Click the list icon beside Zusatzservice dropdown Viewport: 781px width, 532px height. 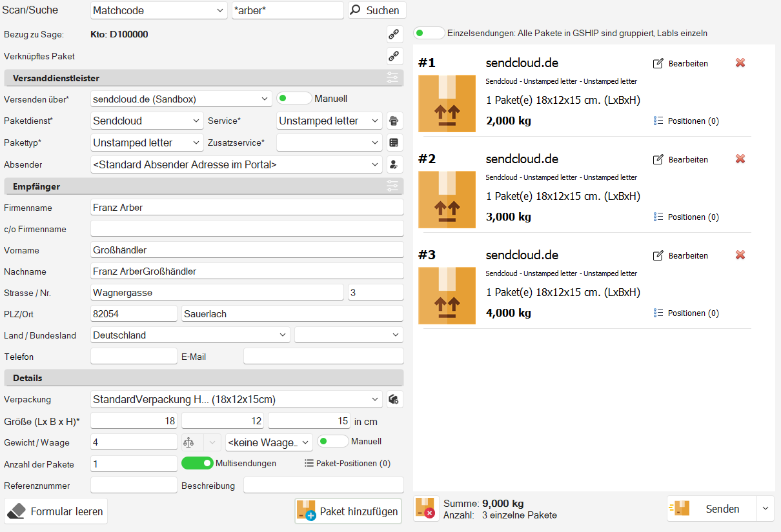tap(394, 143)
